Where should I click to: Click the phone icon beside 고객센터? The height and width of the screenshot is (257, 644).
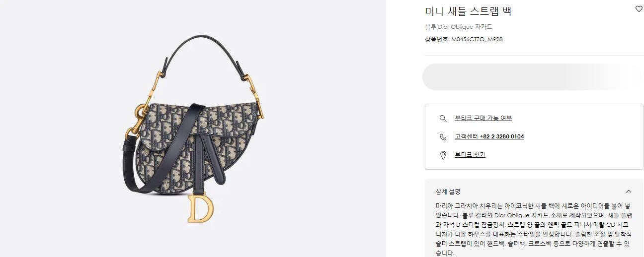click(x=443, y=137)
